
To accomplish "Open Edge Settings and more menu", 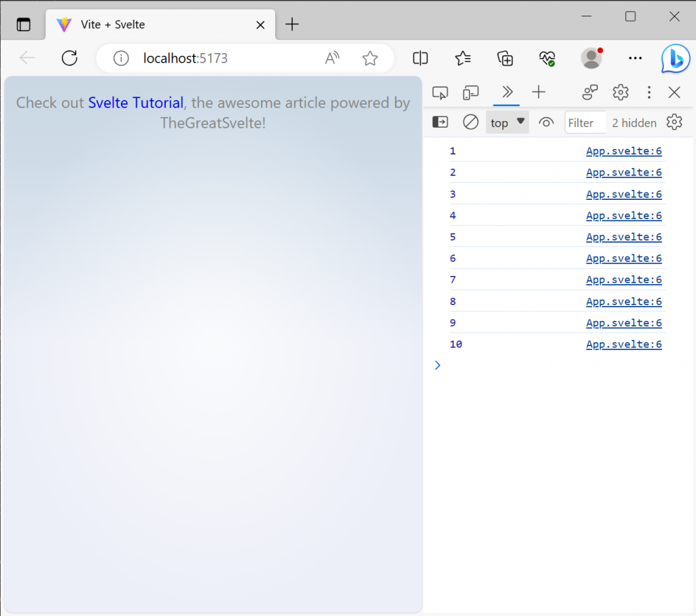I will (x=636, y=58).
